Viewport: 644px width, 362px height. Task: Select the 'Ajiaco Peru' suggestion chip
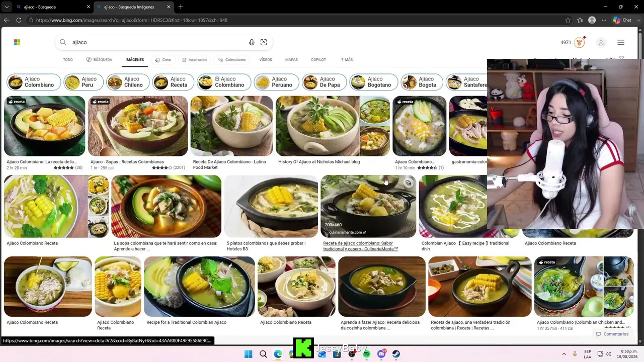[x=84, y=82]
